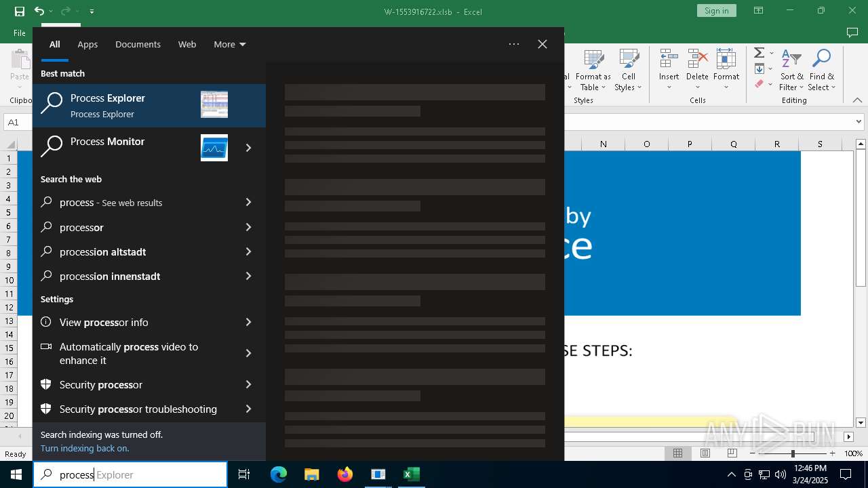
Task: Expand 'Automatically process video' setting arrow
Action: (x=248, y=353)
